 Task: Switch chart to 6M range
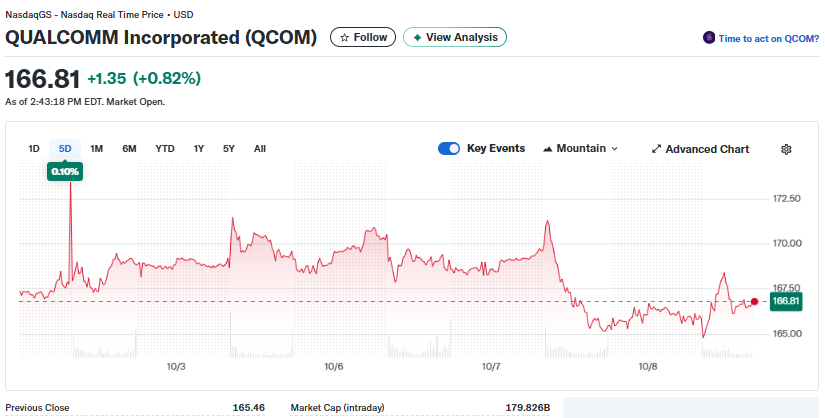[x=129, y=149]
